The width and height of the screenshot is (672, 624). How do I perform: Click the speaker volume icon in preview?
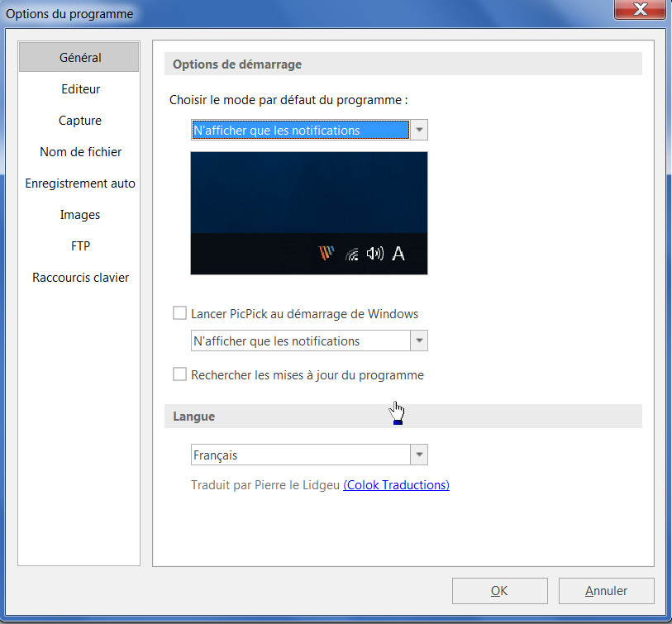(375, 253)
